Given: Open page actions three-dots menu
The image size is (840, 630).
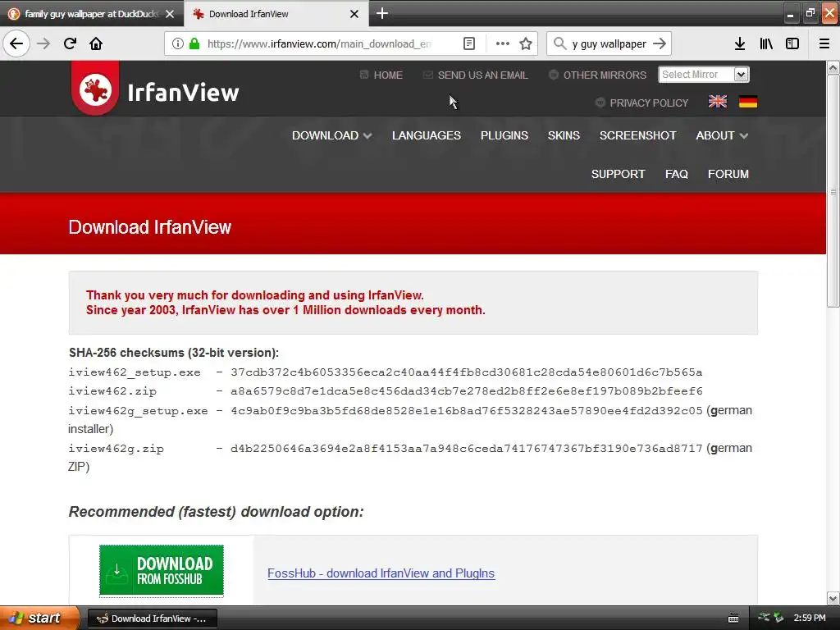Looking at the screenshot, I should coord(503,43).
